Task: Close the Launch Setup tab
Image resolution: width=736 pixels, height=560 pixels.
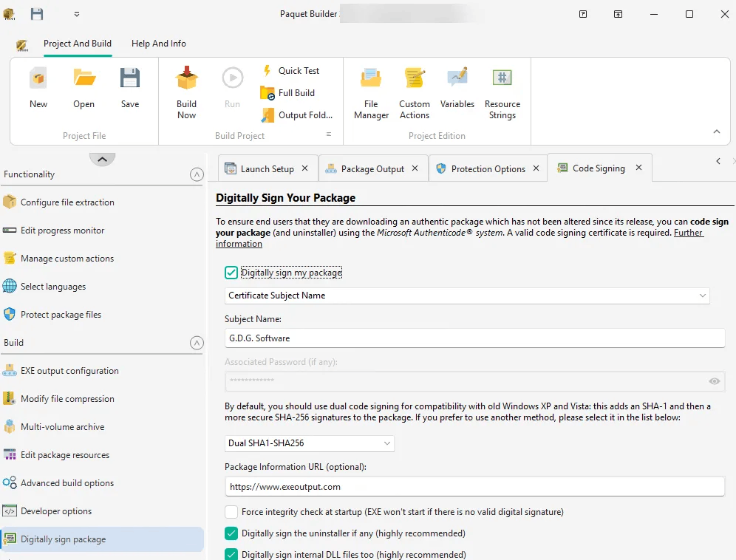Action: point(304,168)
